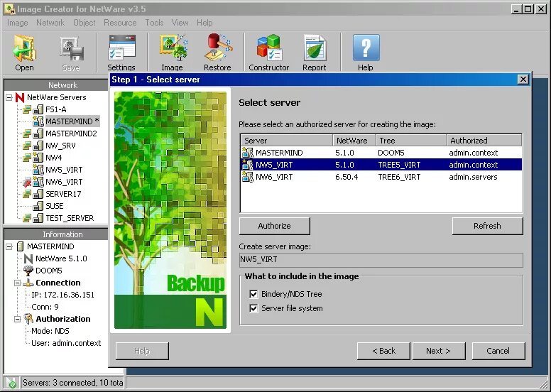Click the Image toolbar icon

pos(173,48)
